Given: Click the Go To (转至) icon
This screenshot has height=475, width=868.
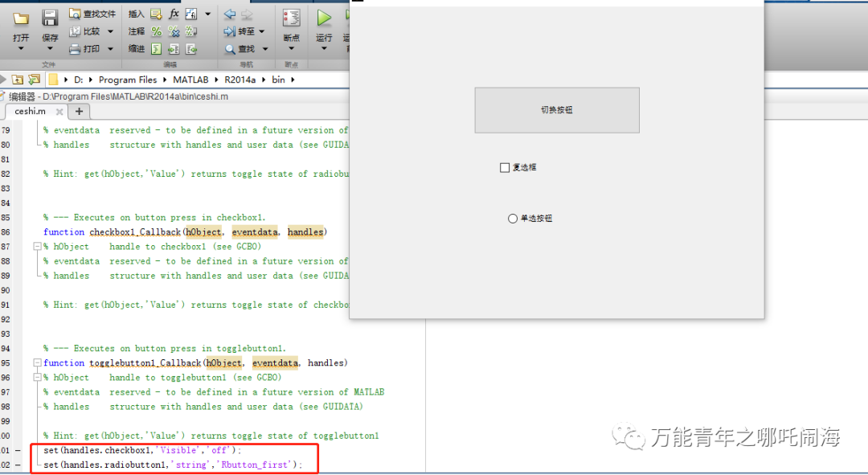Looking at the screenshot, I should tap(229, 31).
